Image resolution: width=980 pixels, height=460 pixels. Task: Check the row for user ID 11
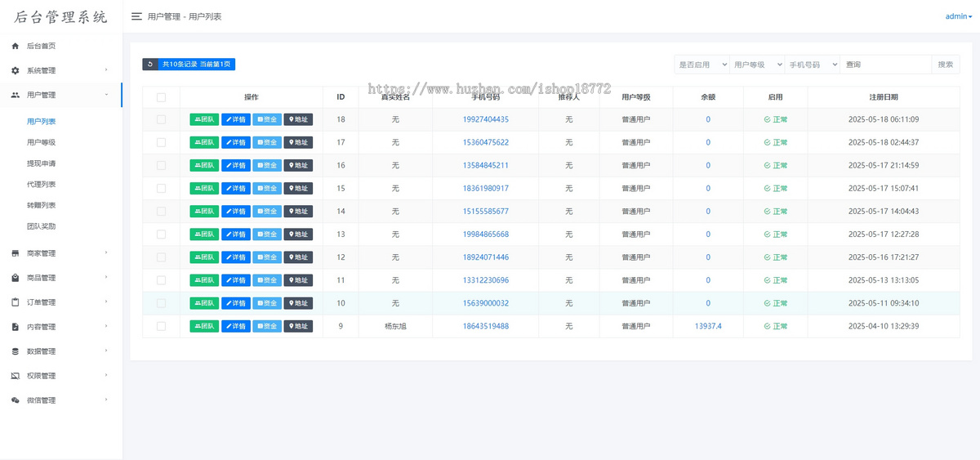pos(161,280)
